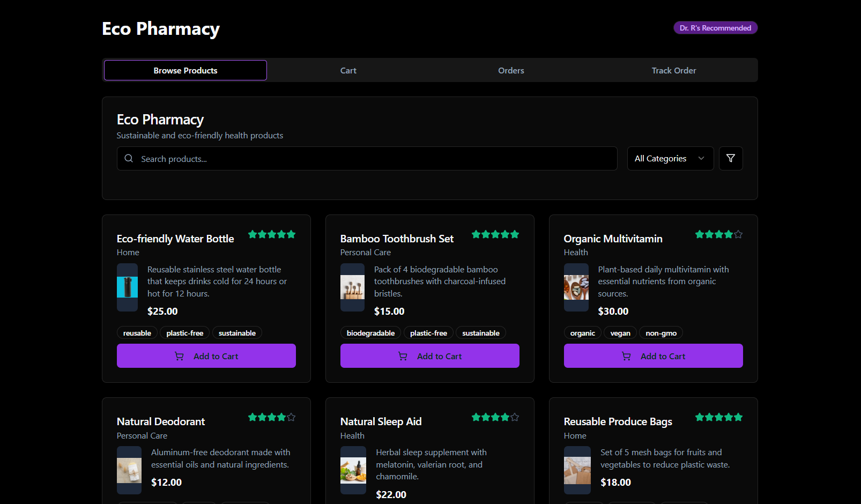Click star rating of Reusable Produce Bags
Screen dimensions: 861x504
point(719,417)
